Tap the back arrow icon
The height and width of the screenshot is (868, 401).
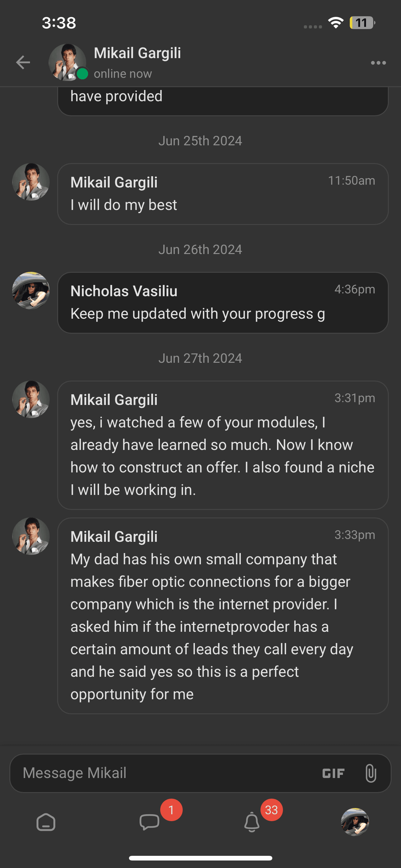[x=23, y=62]
